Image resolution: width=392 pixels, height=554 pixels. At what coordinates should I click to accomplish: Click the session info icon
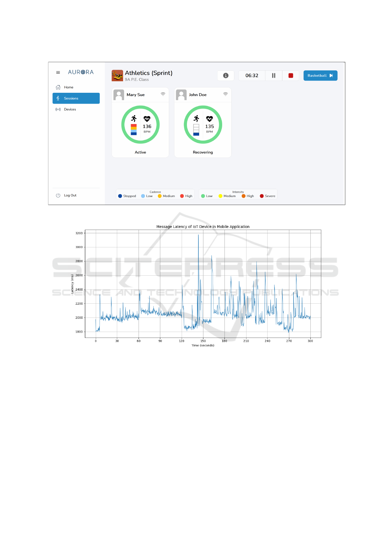coord(226,76)
